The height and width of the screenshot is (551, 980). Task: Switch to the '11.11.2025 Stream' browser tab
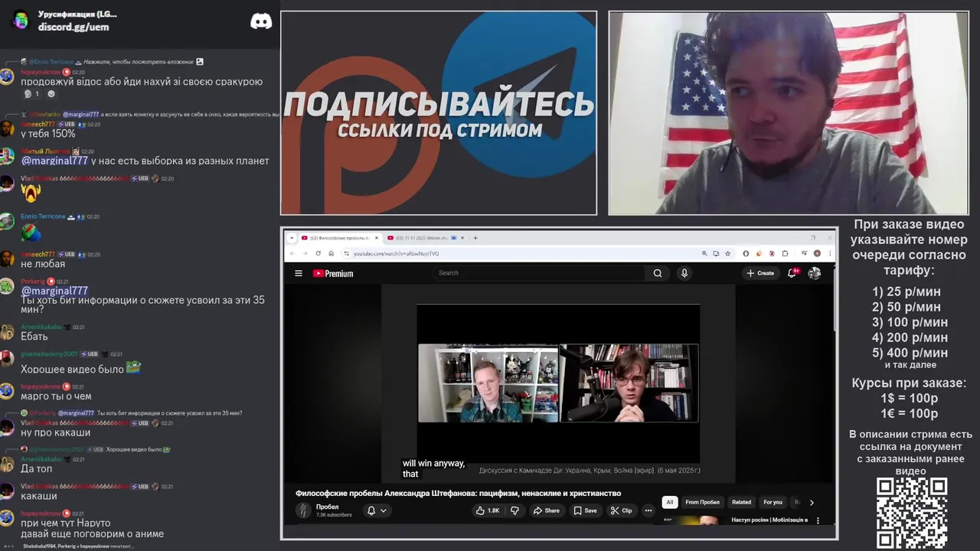point(425,238)
